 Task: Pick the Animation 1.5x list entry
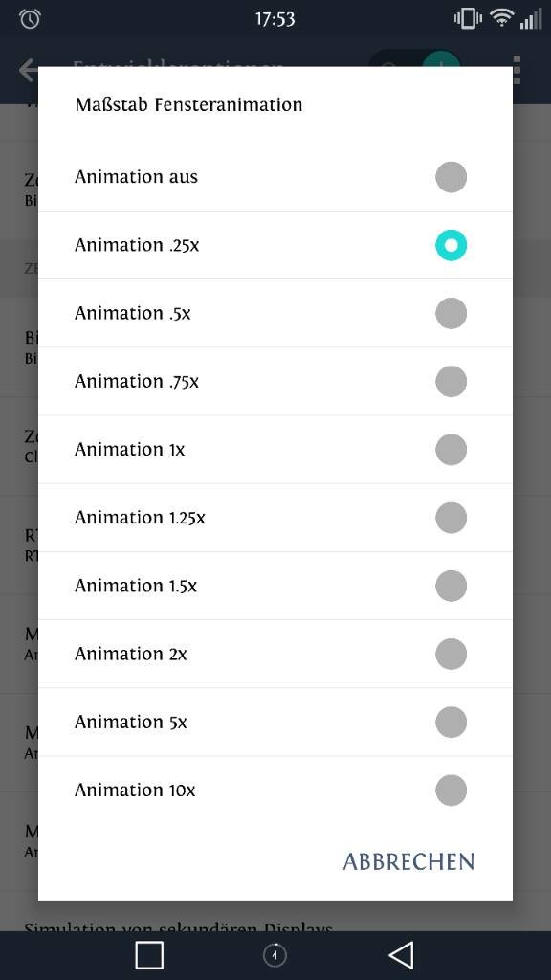(275, 586)
